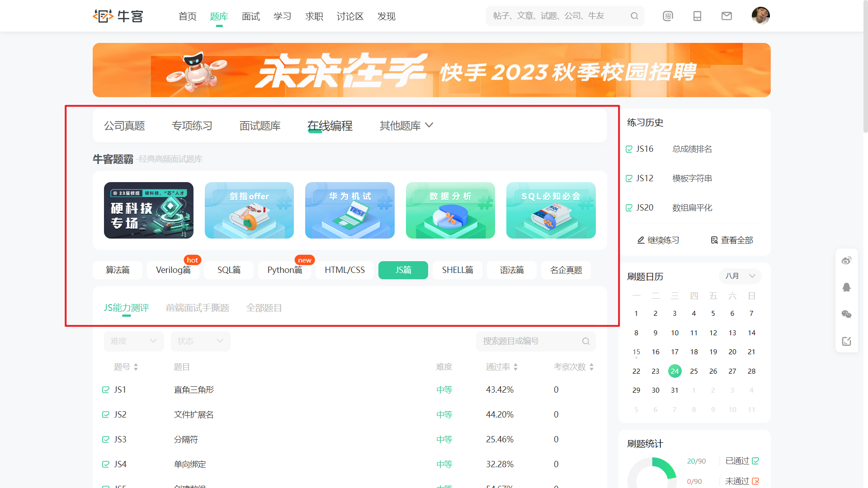The height and width of the screenshot is (488, 868).
Task: Share via the Weibo icon on the right sidebar
Action: pos(847,260)
